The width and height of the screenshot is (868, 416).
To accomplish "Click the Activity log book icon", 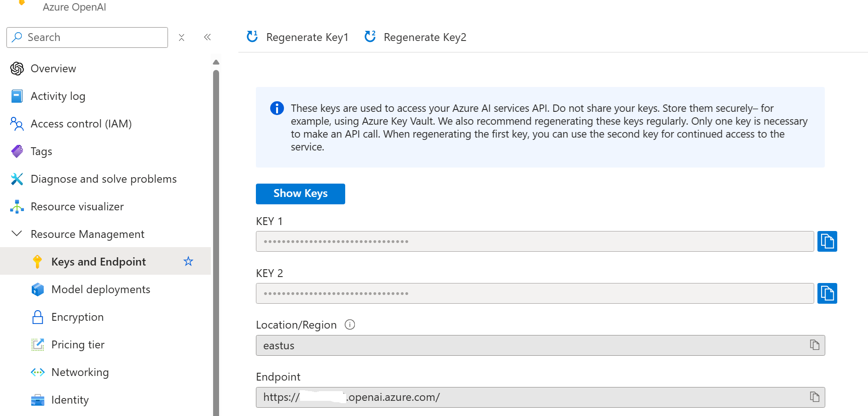I will [17, 96].
